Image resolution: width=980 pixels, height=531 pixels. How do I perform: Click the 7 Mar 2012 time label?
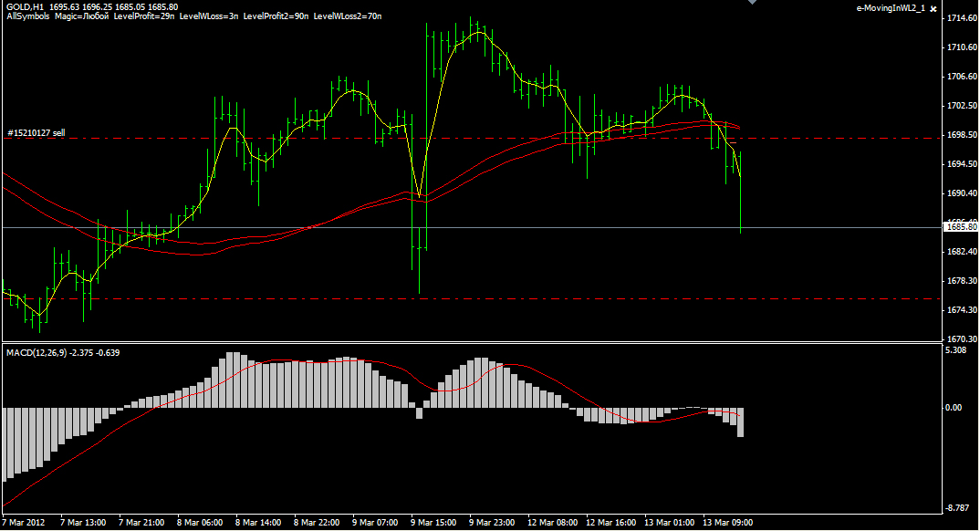click(24, 523)
